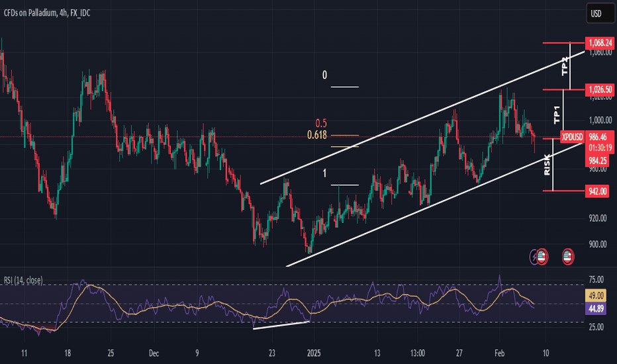The image size is (617, 364).
Task: Open the US flag event overlapping the lightning icon
Action: click(542, 257)
